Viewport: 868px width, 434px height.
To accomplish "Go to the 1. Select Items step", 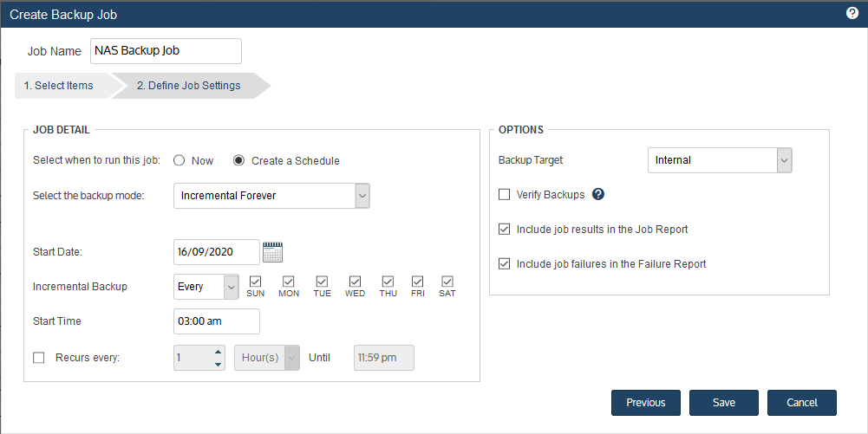I will point(62,86).
